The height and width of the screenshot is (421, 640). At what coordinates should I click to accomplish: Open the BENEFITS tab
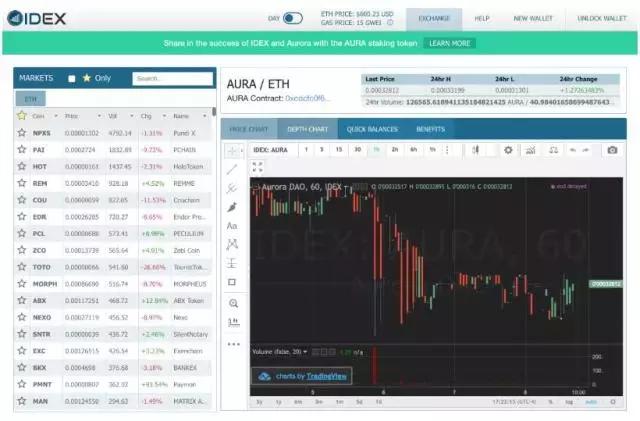430,129
